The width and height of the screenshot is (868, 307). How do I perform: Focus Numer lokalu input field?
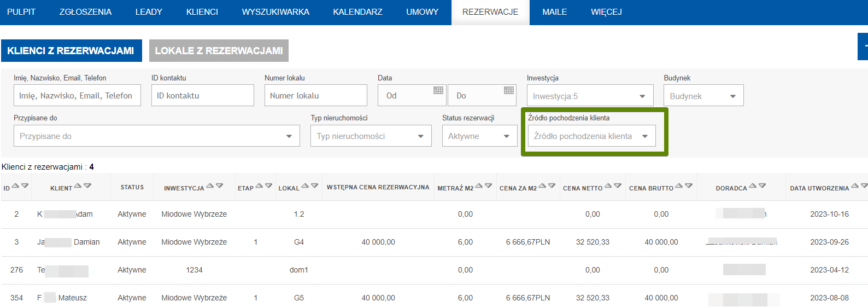click(x=316, y=95)
